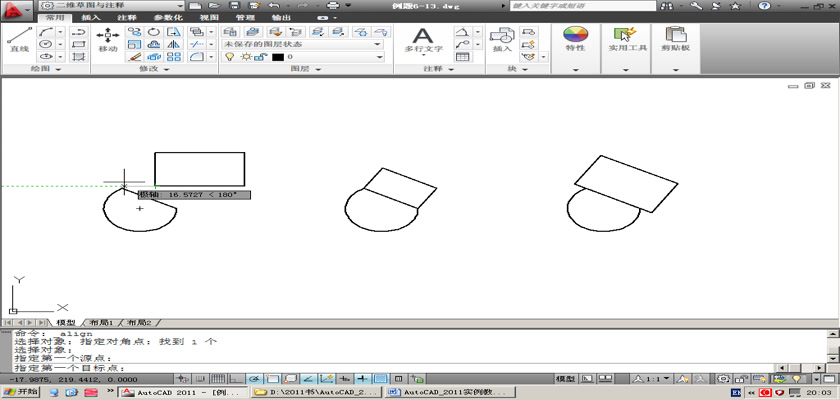840x400 pixels.
Task: Switch to the Parametric (参数化) ribbon tab
Action: click(167, 18)
